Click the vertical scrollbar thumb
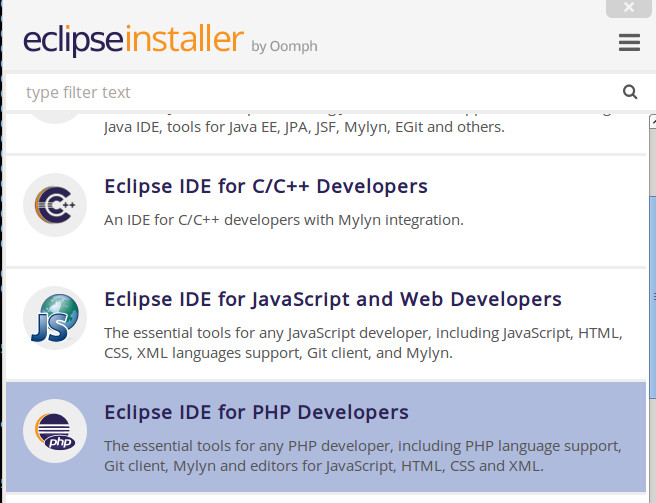The height and width of the screenshot is (503, 656). [653, 296]
